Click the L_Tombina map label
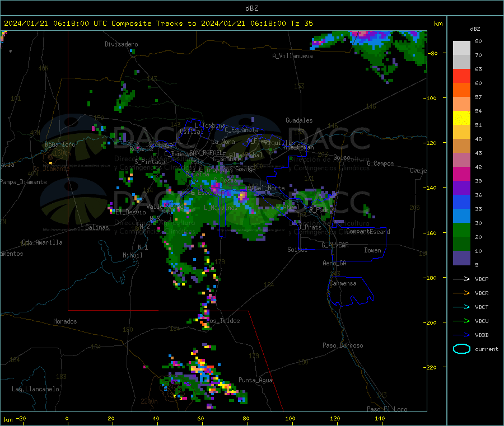This screenshot has height=426, width=504. pyautogui.click(x=210, y=125)
